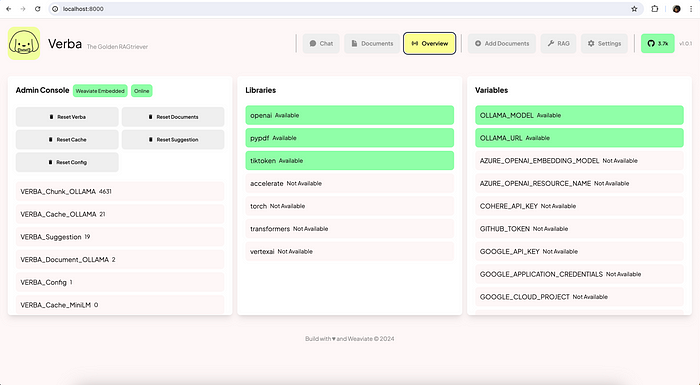Select the VERBA_Suggestion 19 row

(x=120, y=237)
